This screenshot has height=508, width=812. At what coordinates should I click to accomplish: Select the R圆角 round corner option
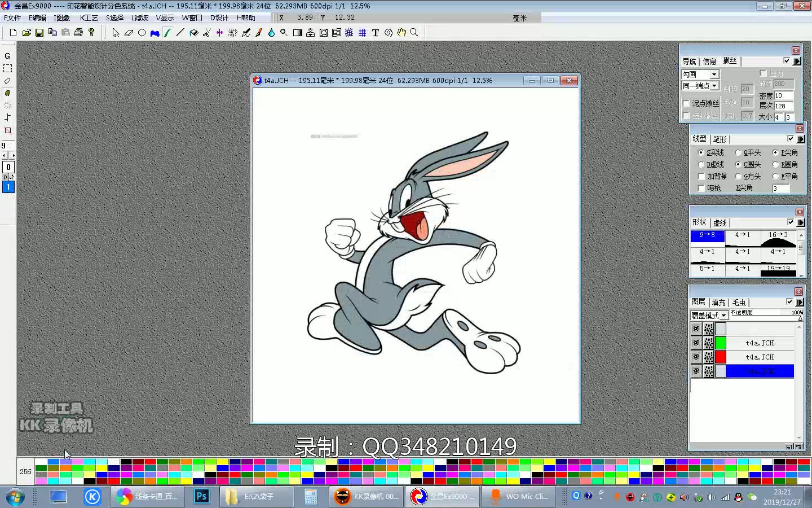point(775,164)
